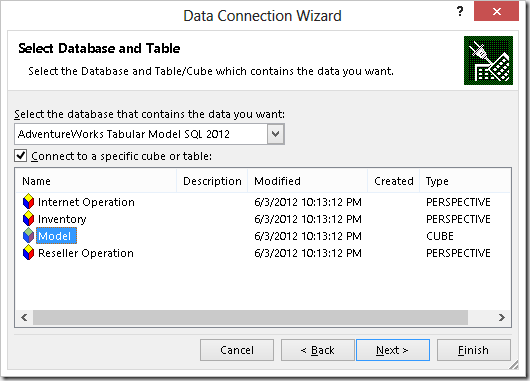Click the Modified date of Model row
530x381 pixels.
point(308,236)
